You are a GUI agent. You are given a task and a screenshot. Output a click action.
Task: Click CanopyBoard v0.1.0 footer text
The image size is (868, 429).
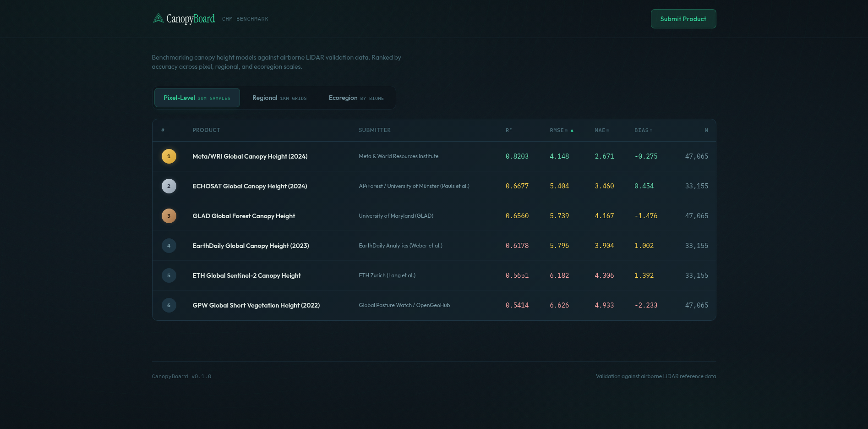181,376
